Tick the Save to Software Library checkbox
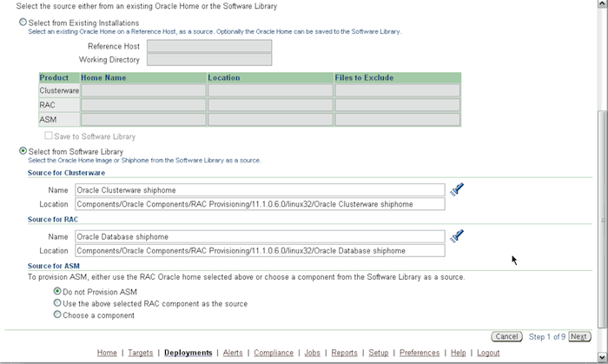This screenshot has width=608, height=364. 49,136
